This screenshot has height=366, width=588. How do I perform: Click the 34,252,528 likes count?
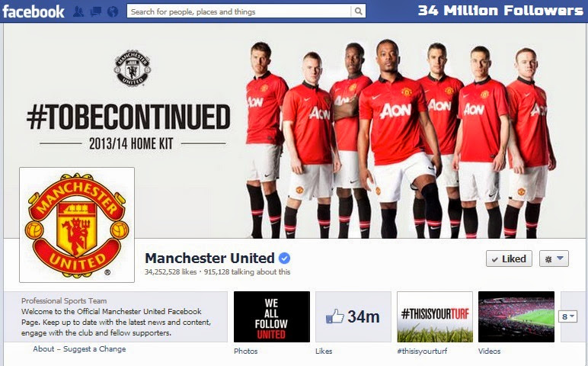(171, 271)
